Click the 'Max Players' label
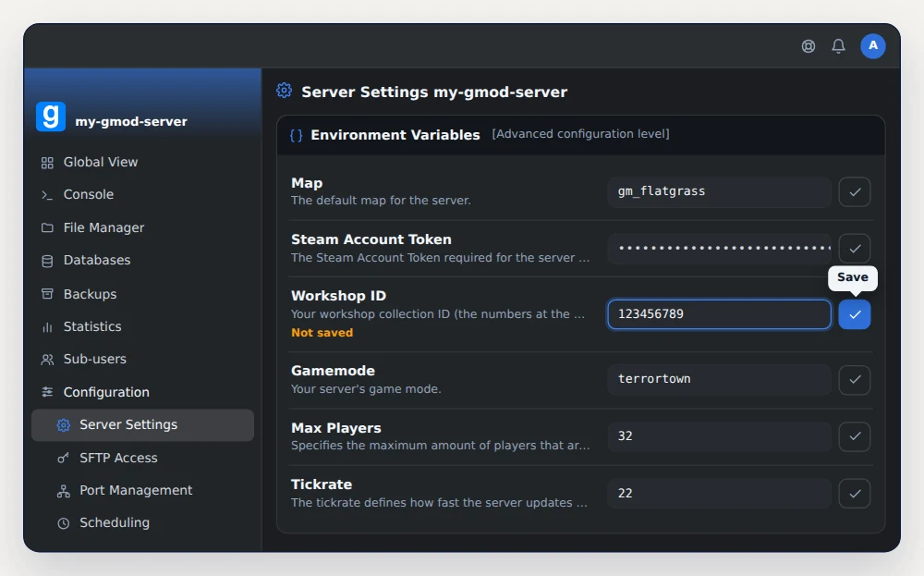Screen dimensions: 924x576 (336, 428)
